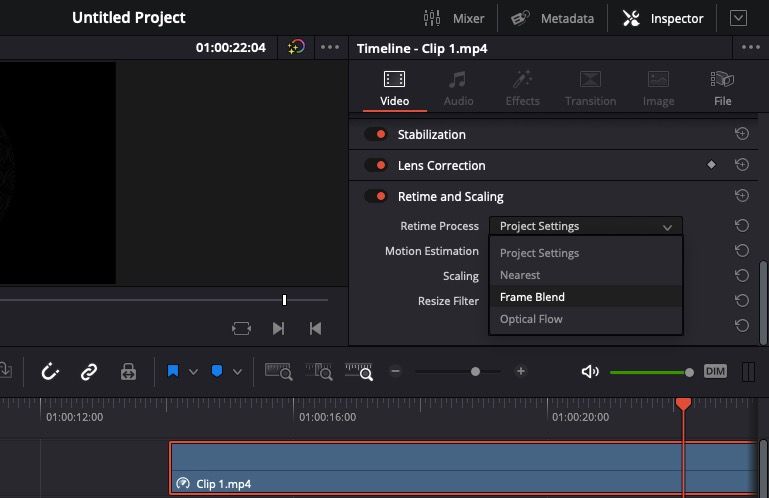769x498 pixels.
Task: Click the blue marker icon
Action: coord(216,372)
